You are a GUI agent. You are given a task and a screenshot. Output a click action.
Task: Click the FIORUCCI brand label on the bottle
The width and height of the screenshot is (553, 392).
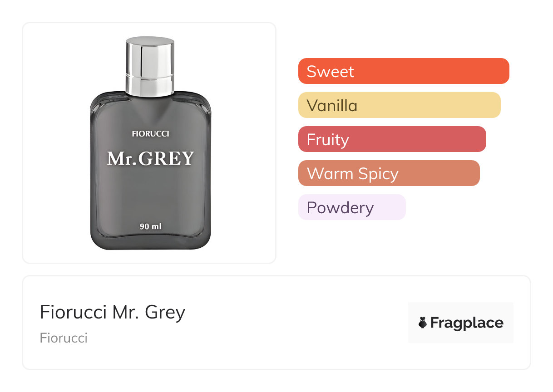click(150, 134)
